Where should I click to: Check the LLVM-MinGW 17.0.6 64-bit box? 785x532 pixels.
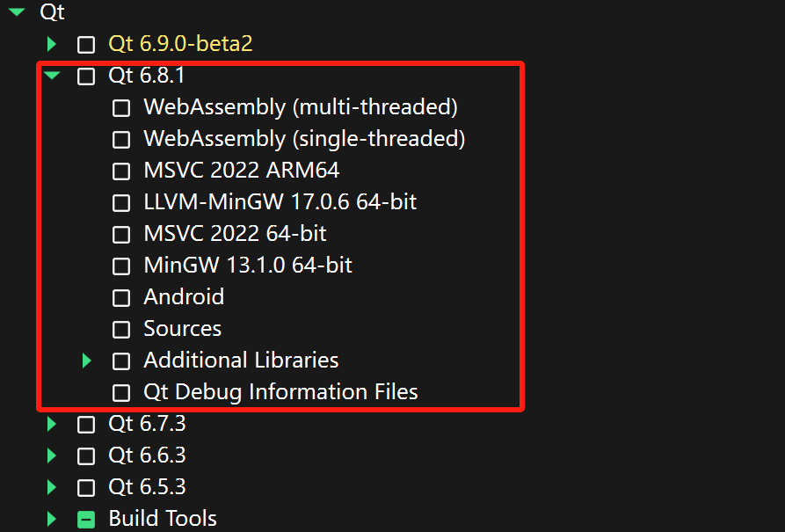pyautogui.click(x=120, y=202)
